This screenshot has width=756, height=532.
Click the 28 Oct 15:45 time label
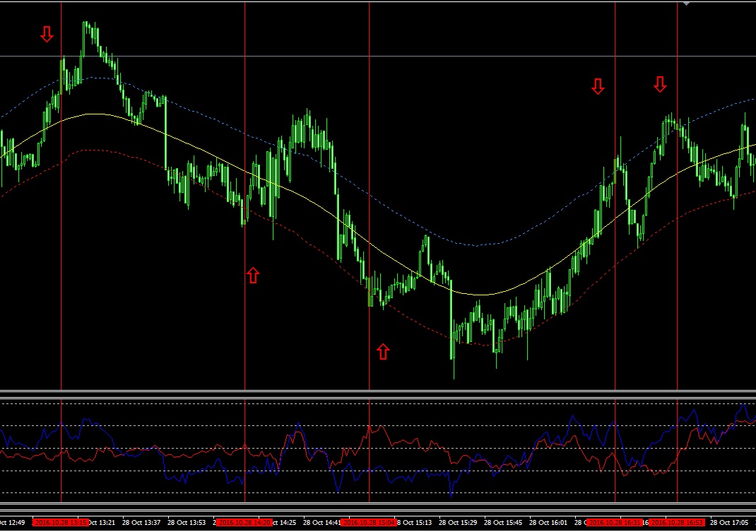[503, 522]
